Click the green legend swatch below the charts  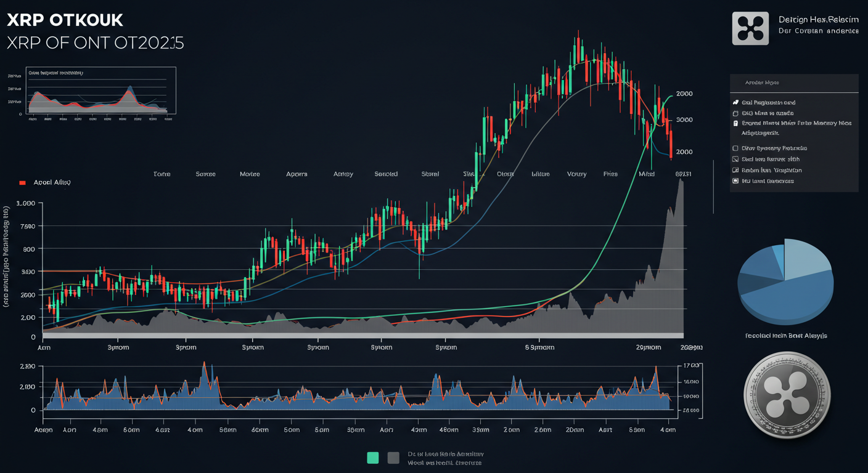coord(372,458)
